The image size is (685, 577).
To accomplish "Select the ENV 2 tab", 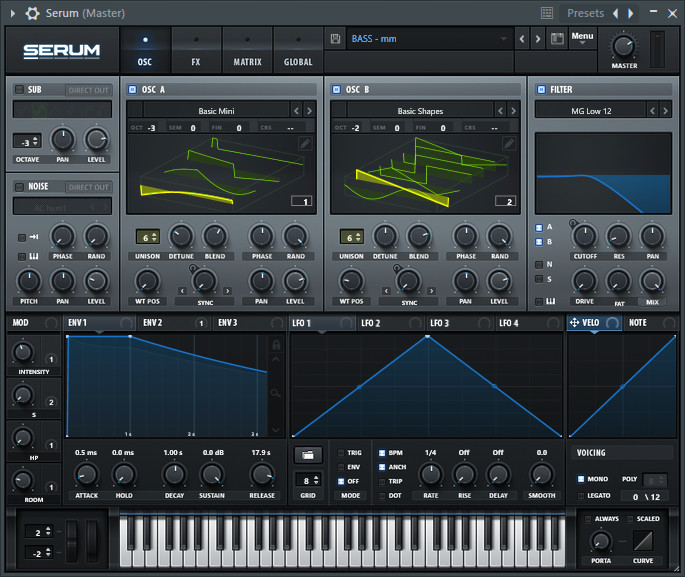I will coord(173,323).
